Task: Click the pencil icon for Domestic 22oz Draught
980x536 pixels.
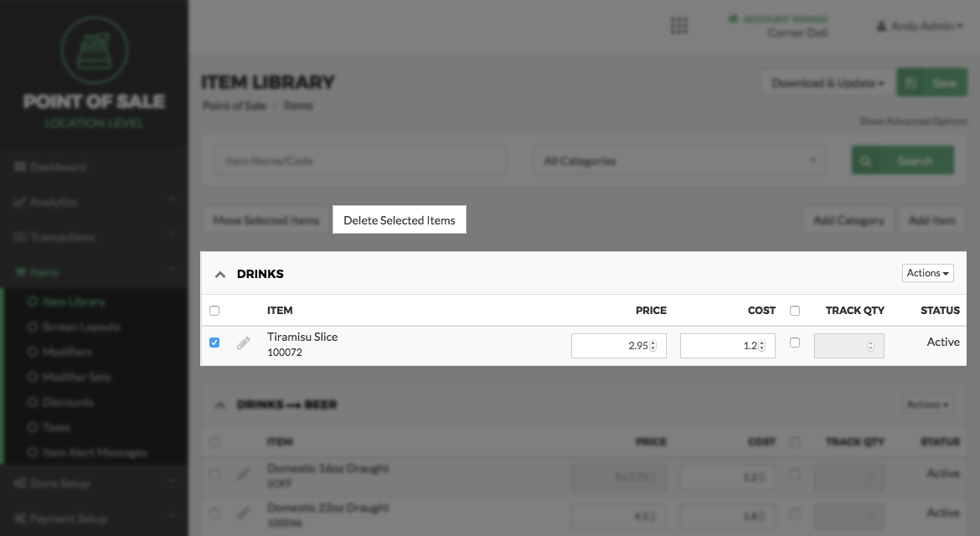Action: [x=244, y=513]
